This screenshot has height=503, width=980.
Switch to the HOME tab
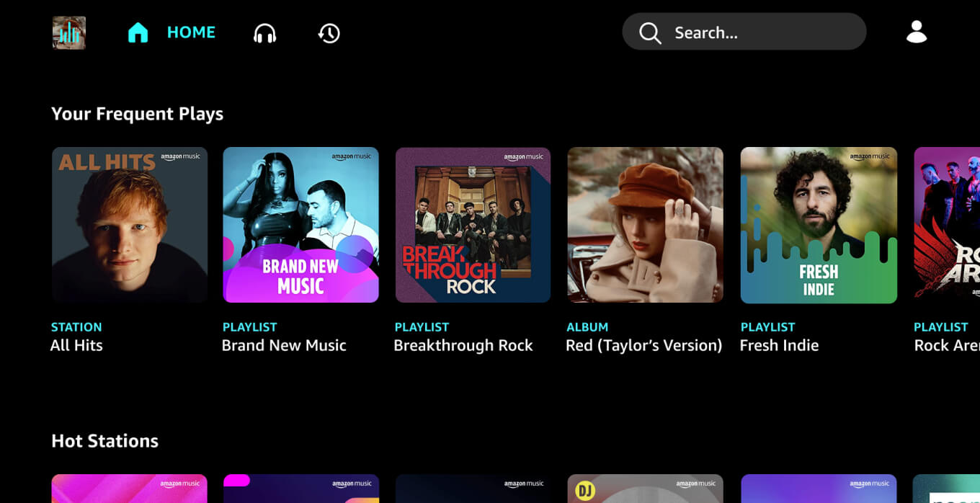point(191,32)
